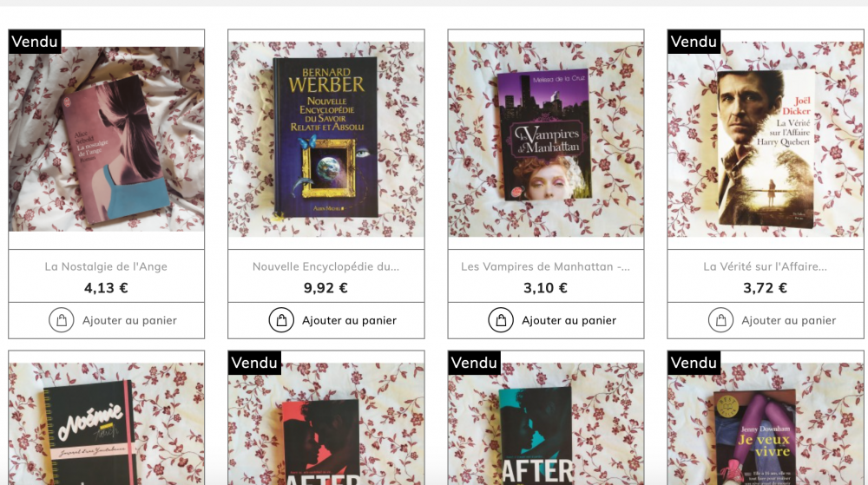Image resolution: width=868 pixels, height=485 pixels.
Task: Open the red After book photo
Action: point(326,423)
